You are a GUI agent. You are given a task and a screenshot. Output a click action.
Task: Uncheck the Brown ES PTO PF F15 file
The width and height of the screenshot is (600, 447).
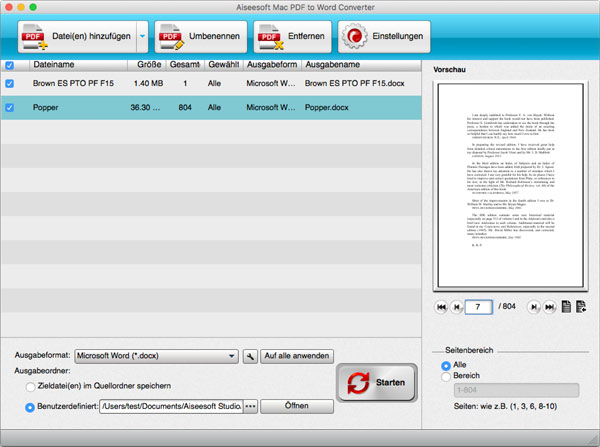[x=10, y=84]
